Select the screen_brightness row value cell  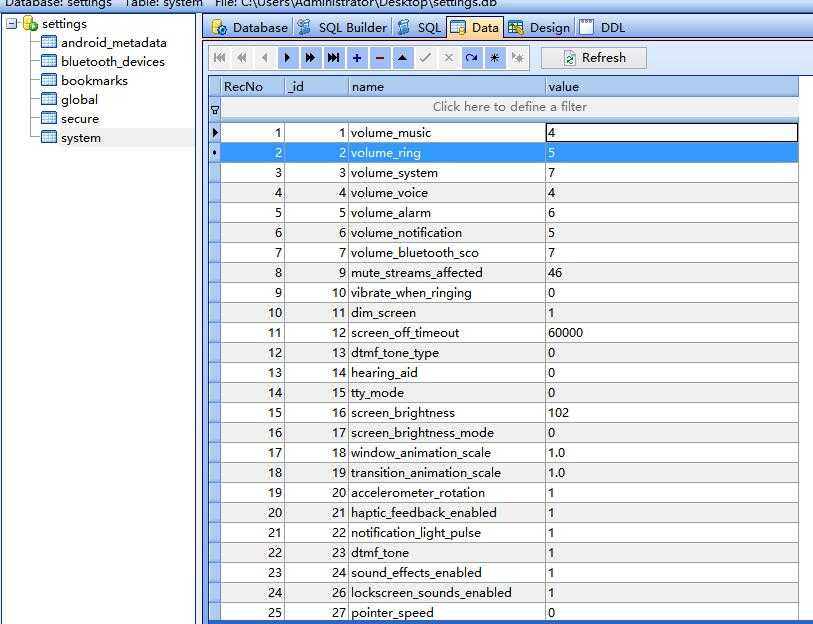pos(672,412)
